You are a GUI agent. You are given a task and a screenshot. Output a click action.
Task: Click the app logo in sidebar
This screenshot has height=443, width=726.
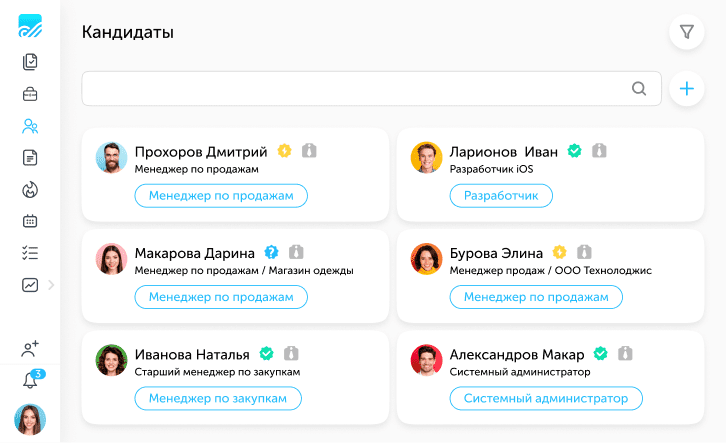(30, 25)
